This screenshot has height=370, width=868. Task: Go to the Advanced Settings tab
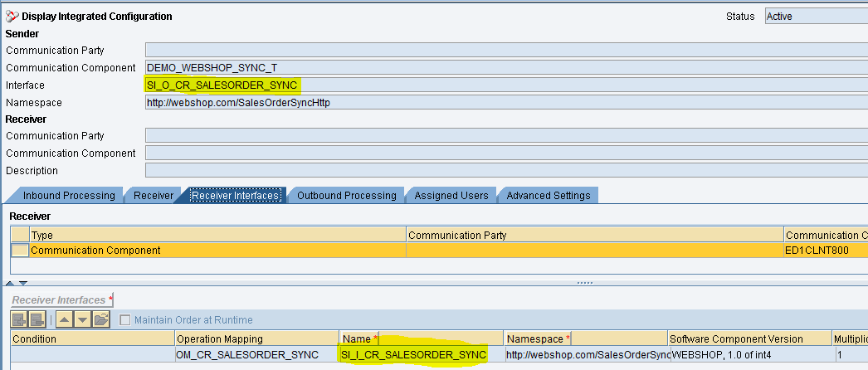548,196
